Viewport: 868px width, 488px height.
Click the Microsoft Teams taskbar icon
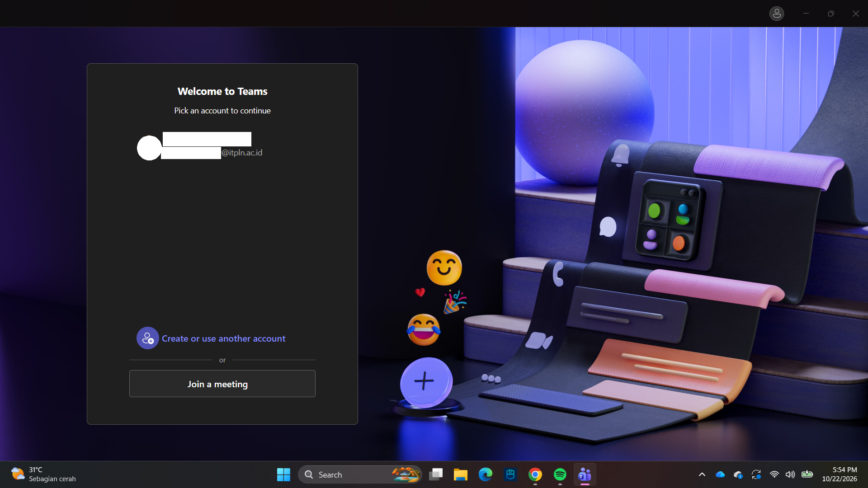coord(585,474)
